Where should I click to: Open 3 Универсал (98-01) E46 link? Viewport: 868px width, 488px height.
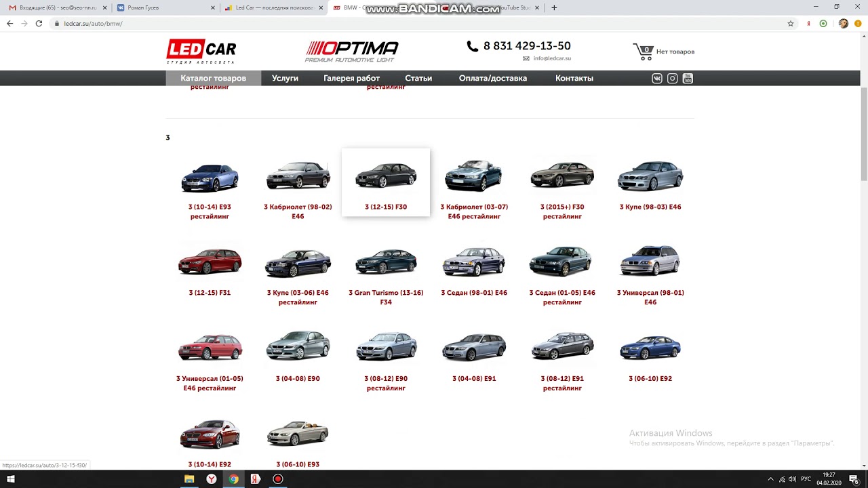click(650, 298)
